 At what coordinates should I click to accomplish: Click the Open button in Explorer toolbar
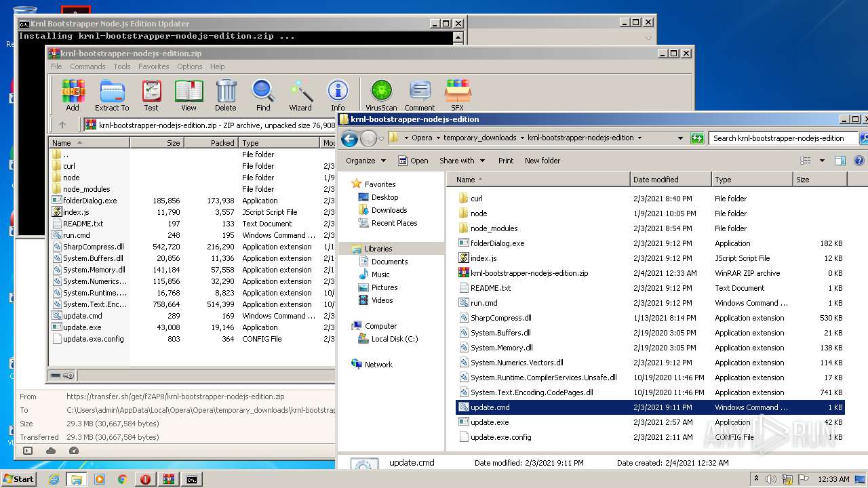[413, 161]
